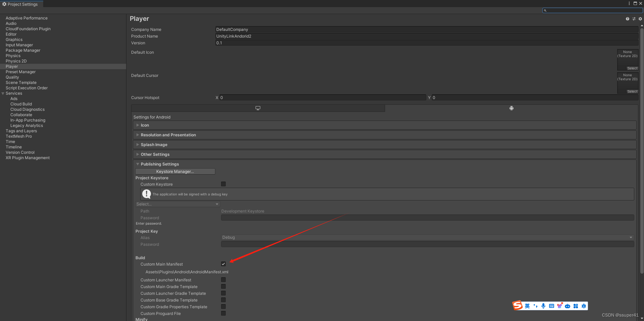Select a texture for Default Cursor

632,91
